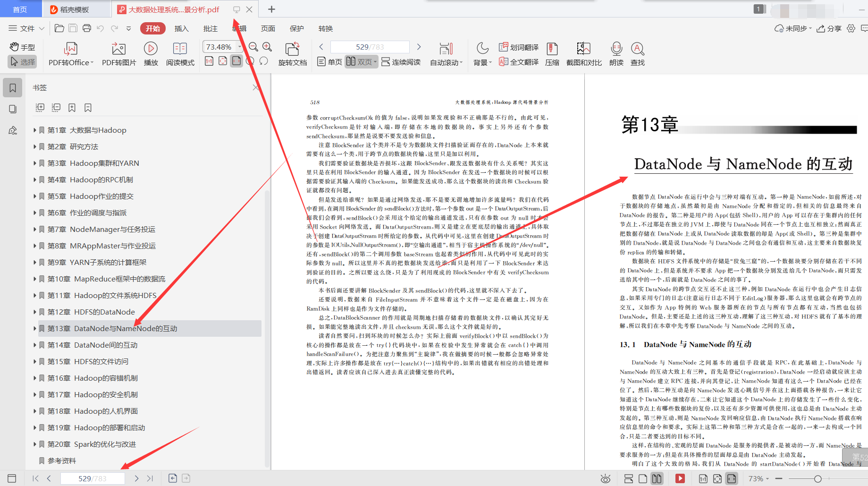Toggle status bar single-page layout icon
868x486 pixels.
click(642, 478)
